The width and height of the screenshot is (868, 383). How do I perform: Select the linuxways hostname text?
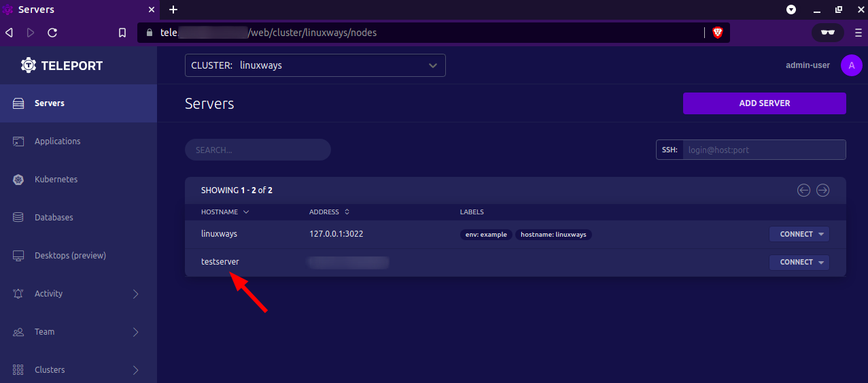tap(219, 233)
